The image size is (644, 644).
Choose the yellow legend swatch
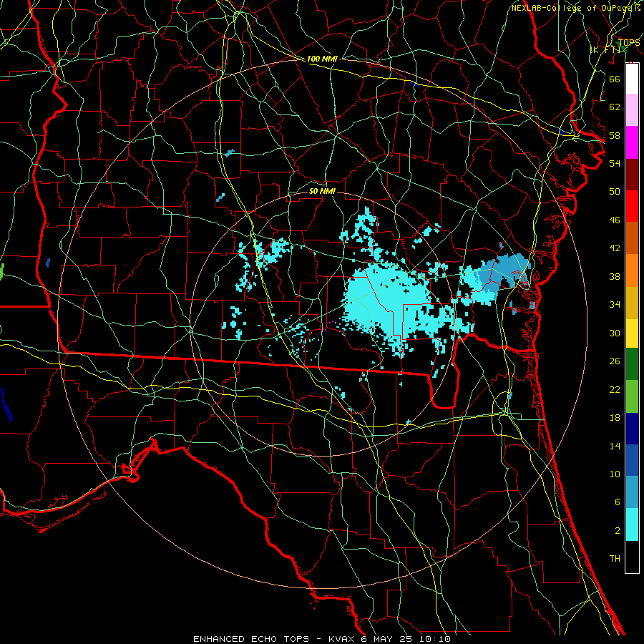(x=632, y=333)
